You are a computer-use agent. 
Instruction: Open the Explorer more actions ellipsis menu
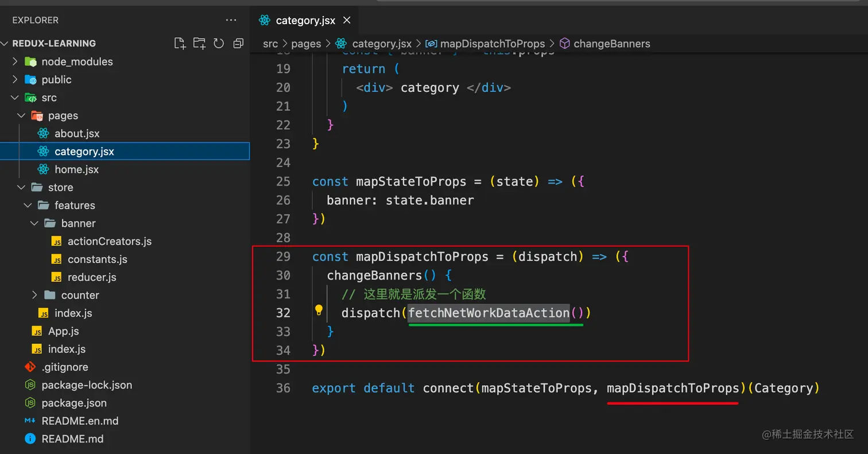point(231,20)
